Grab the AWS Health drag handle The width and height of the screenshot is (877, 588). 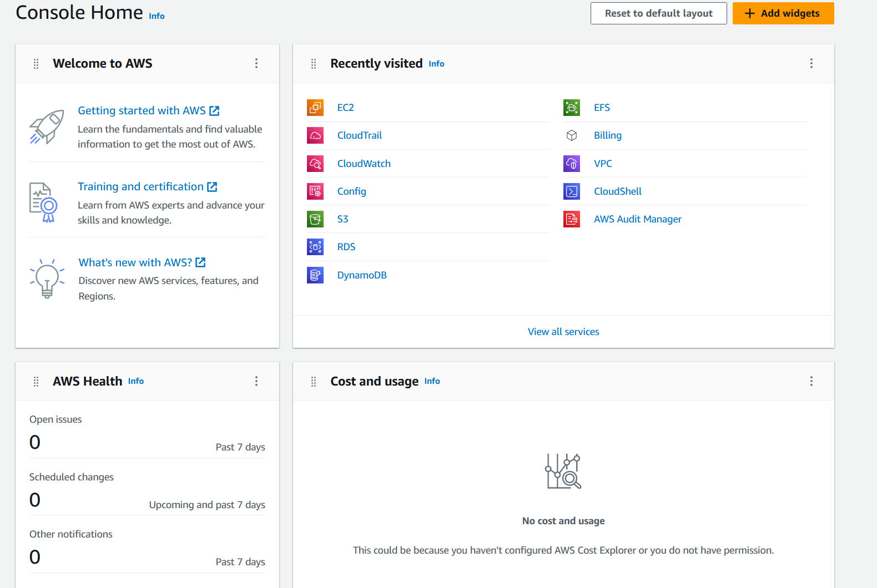pos(36,382)
